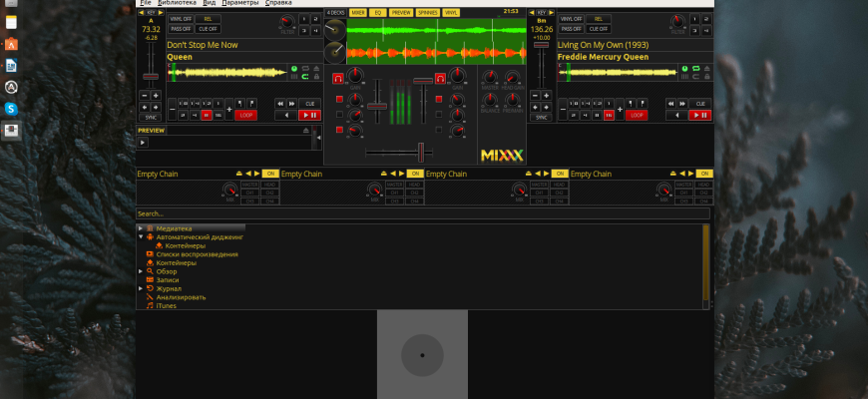Switch off the first Empty Chain ON toggle
The image size is (868, 399).
pos(269,174)
